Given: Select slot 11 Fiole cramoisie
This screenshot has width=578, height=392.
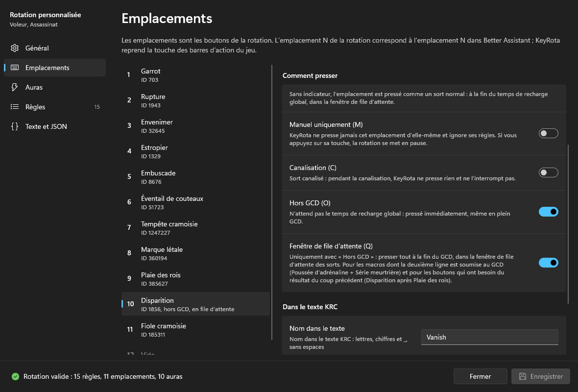Looking at the screenshot, I should 195,329.
